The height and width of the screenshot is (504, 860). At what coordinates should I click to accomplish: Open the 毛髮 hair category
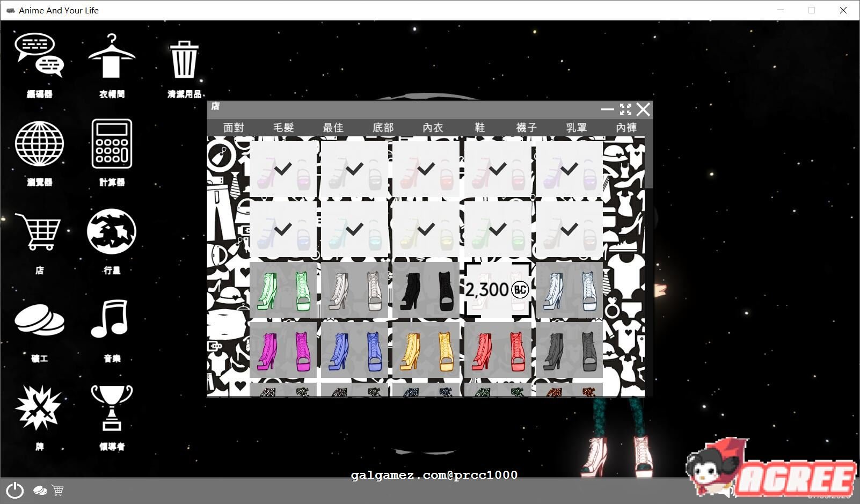283,127
